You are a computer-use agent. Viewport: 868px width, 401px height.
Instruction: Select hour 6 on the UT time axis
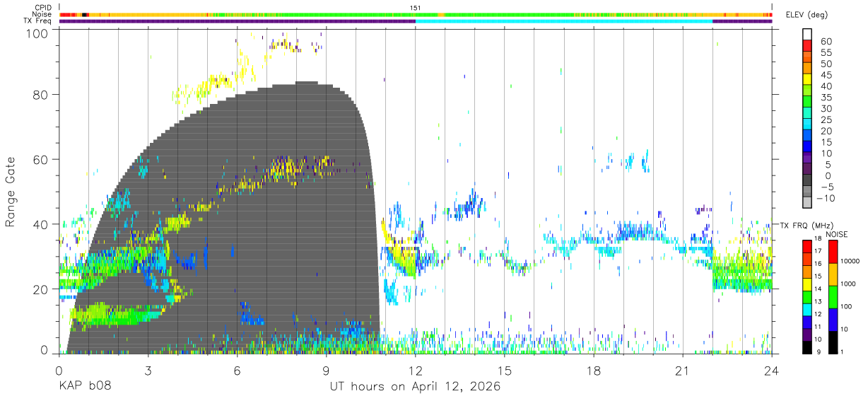237,370
